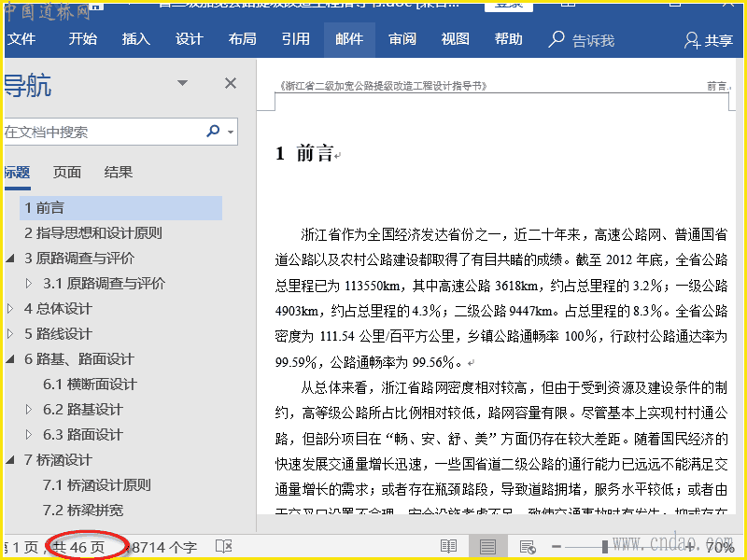This screenshot has height=560, width=747.
Task: Jump to heading 5 路线设计
Action: tap(58, 334)
